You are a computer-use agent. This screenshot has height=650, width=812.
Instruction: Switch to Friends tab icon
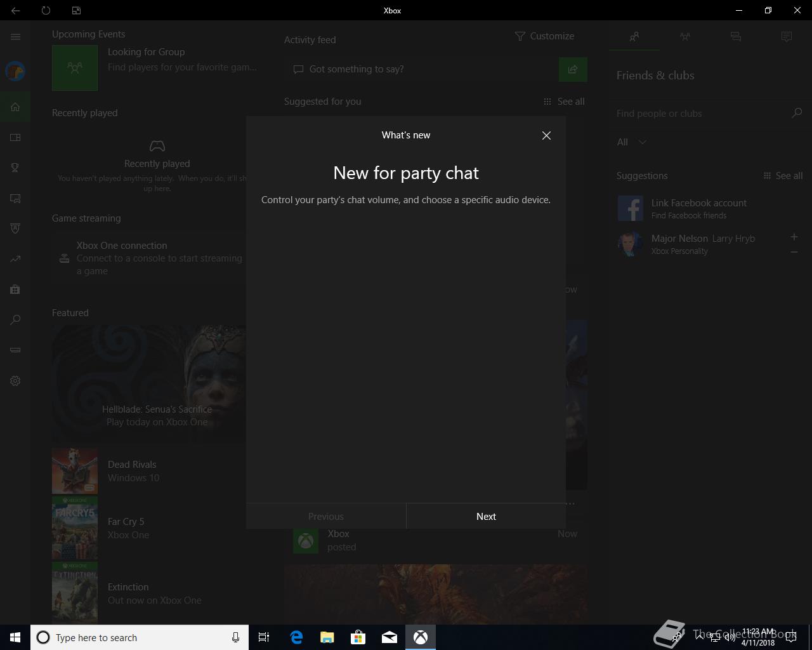coord(634,37)
